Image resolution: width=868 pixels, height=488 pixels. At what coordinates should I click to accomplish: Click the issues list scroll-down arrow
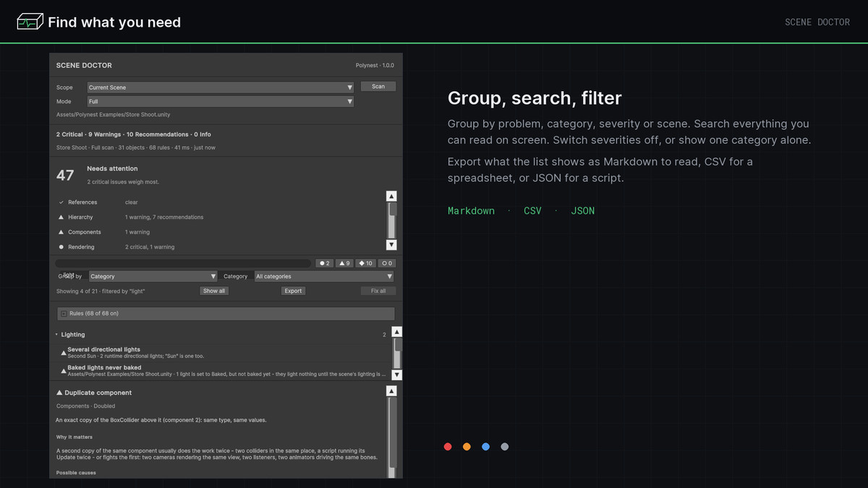point(396,374)
